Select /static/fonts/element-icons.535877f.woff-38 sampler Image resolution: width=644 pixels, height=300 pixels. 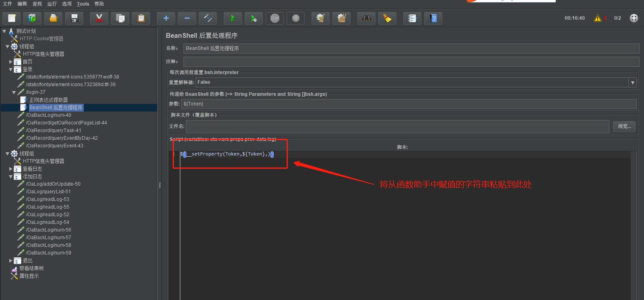(72, 77)
